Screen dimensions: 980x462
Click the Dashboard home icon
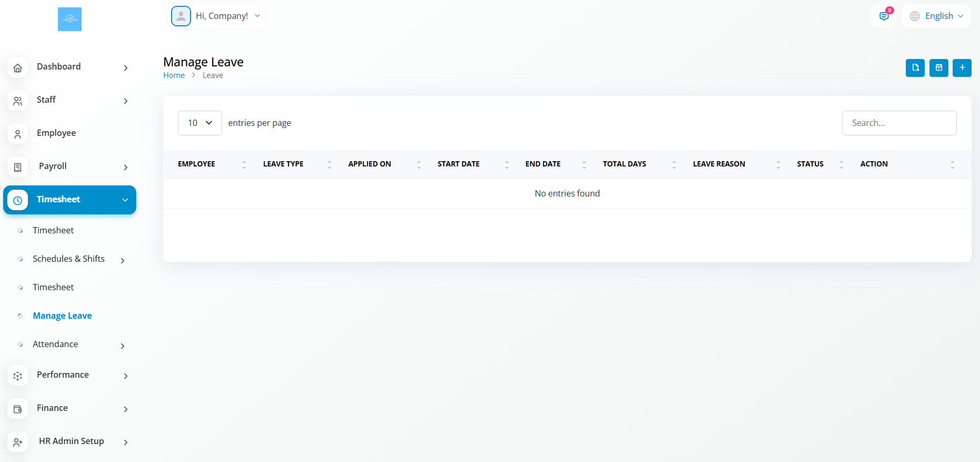click(18, 68)
